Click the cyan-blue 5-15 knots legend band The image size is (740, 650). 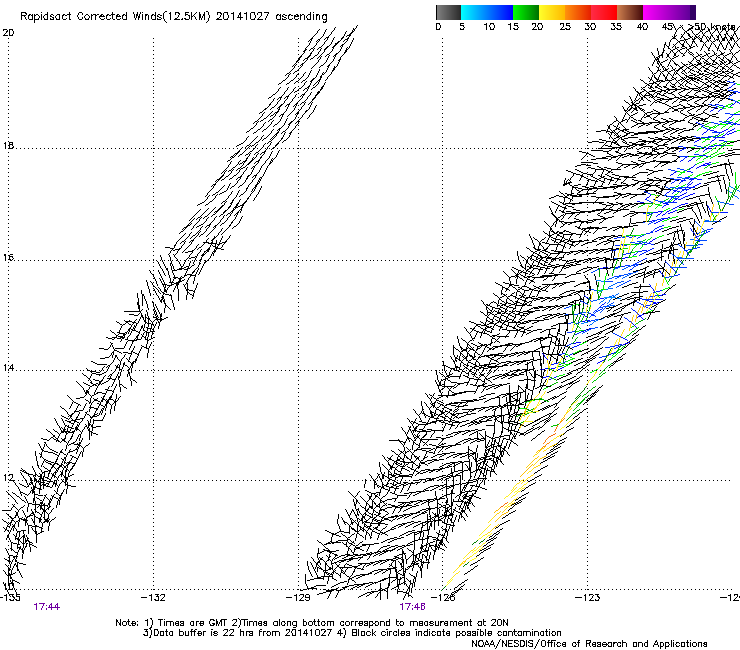click(x=487, y=12)
